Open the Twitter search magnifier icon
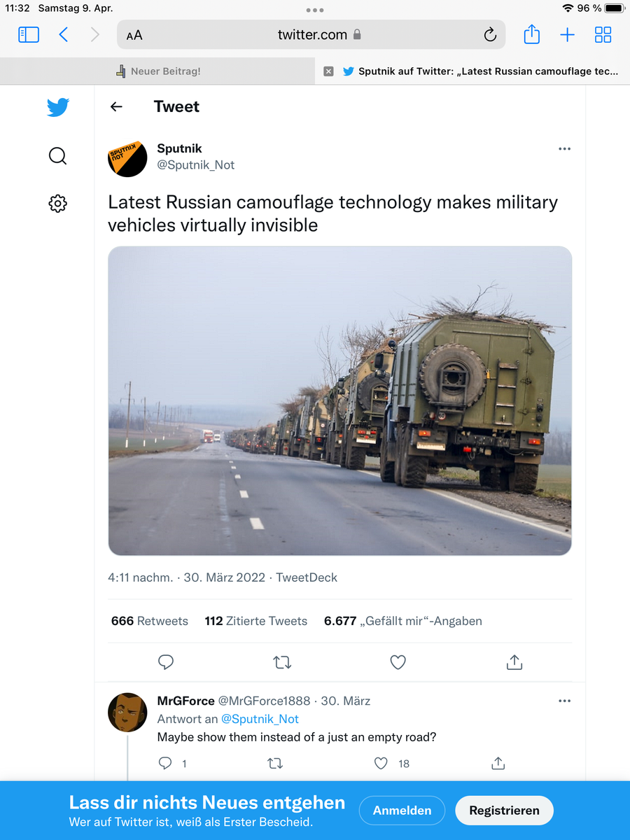 58,155
